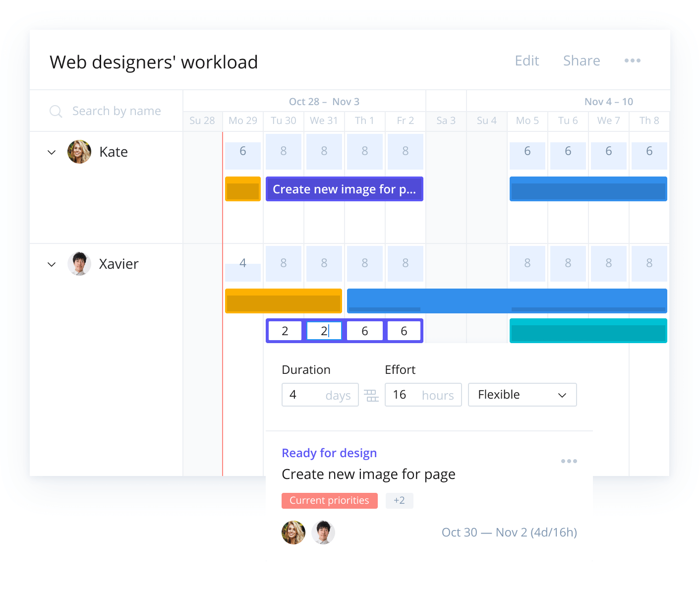
Task: Click the Share button
Action: coord(582,60)
